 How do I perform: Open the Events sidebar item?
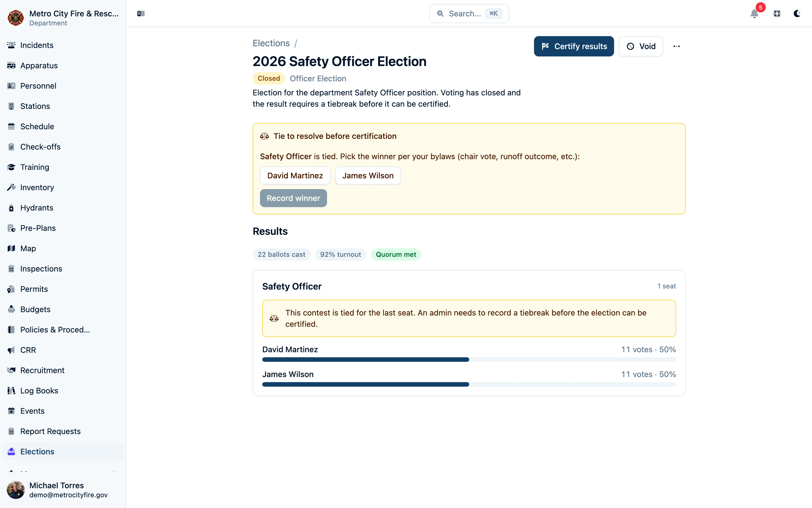tap(63, 411)
